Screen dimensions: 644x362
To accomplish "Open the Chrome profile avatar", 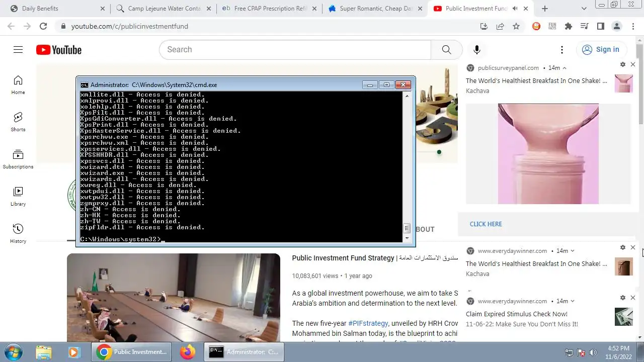I will click(x=617, y=26).
